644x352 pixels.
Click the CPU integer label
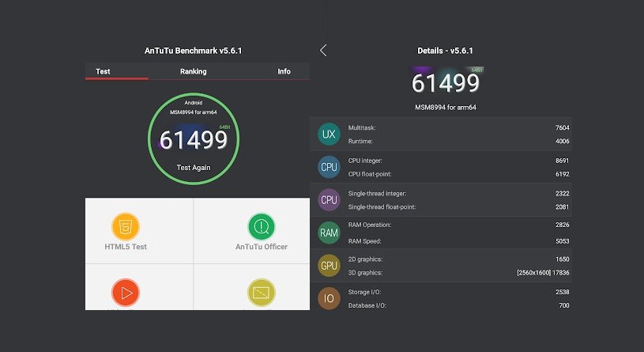(x=365, y=161)
